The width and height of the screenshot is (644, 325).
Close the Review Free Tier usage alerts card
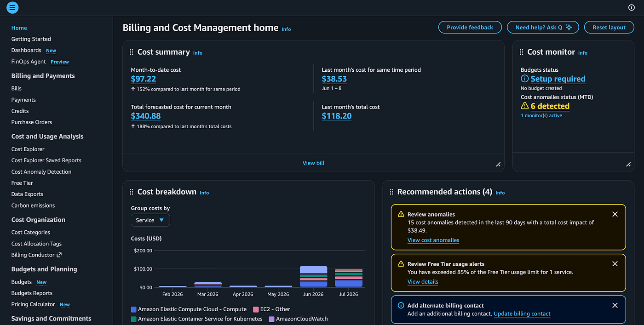tap(615, 264)
